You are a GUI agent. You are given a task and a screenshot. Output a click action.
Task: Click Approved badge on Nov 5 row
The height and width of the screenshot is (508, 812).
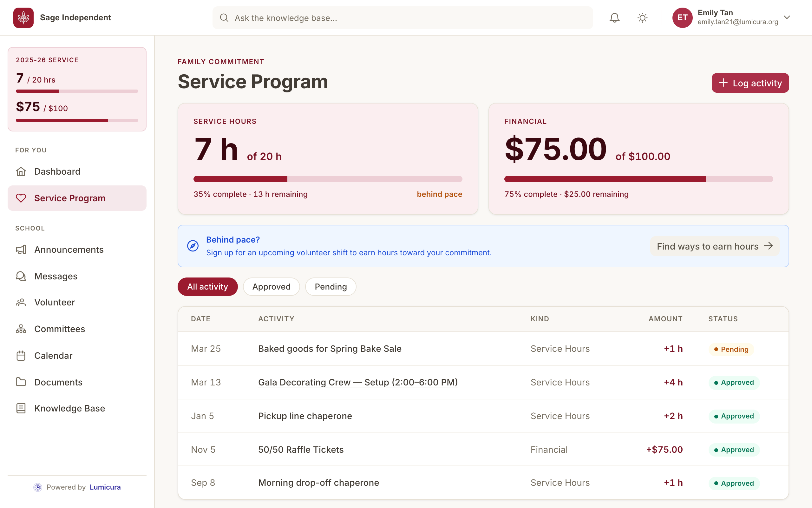pos(734,450)
